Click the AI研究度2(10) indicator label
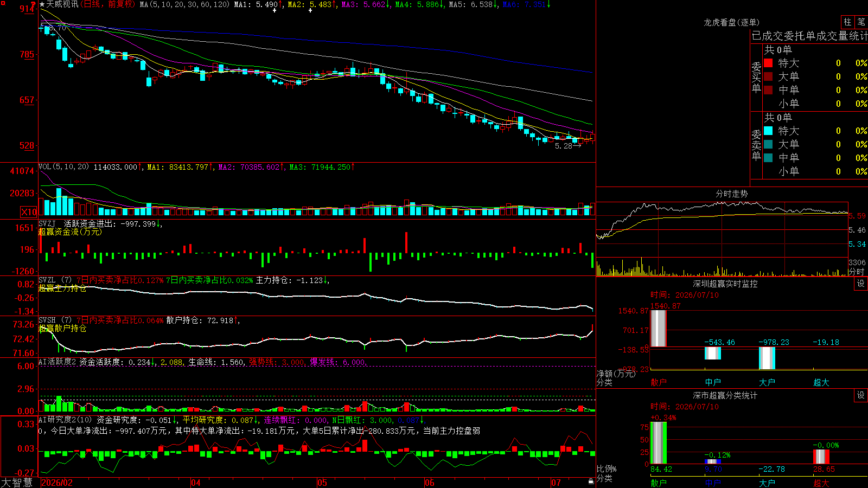Screen dimensions: 868x488 click(66, 420)
